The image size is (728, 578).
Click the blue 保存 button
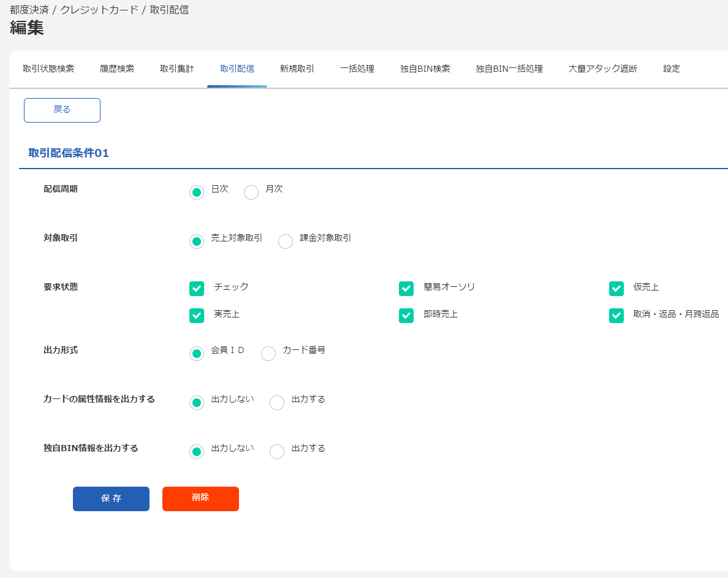pos(111,498)
